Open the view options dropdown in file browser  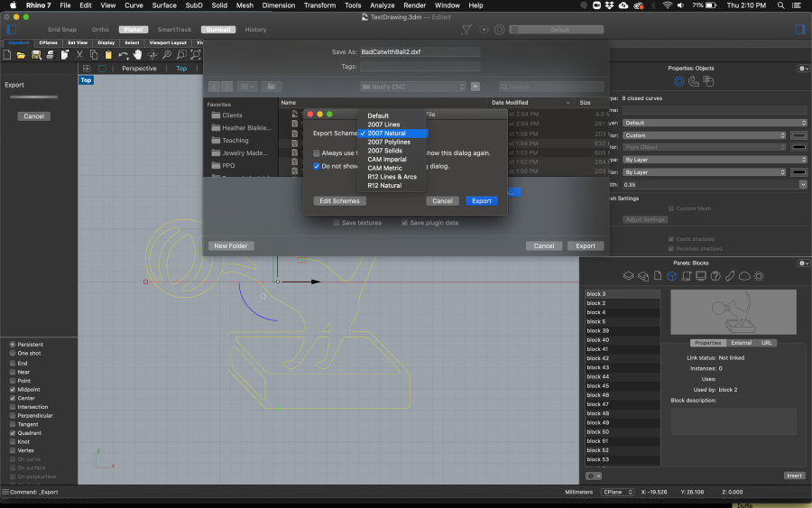tap(247, 87)
